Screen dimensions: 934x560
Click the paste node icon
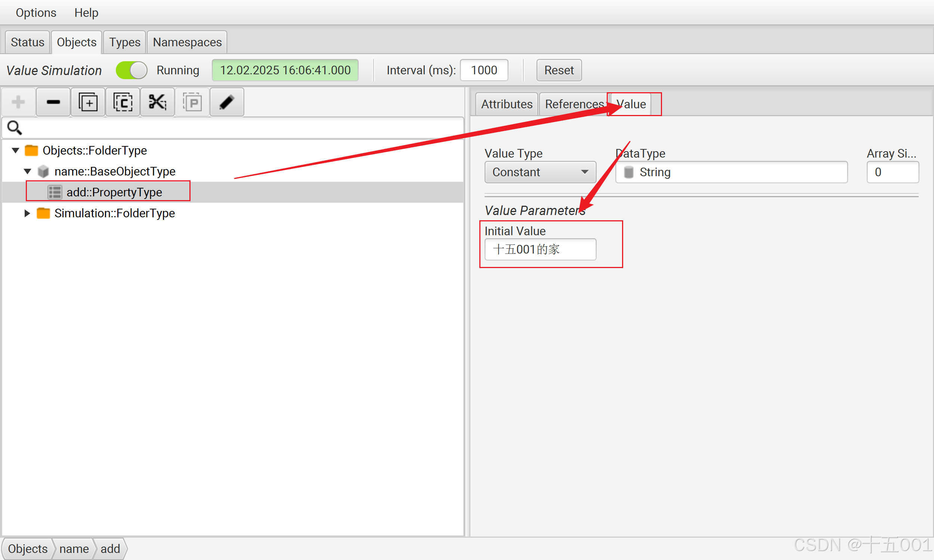tap(192, 102)
